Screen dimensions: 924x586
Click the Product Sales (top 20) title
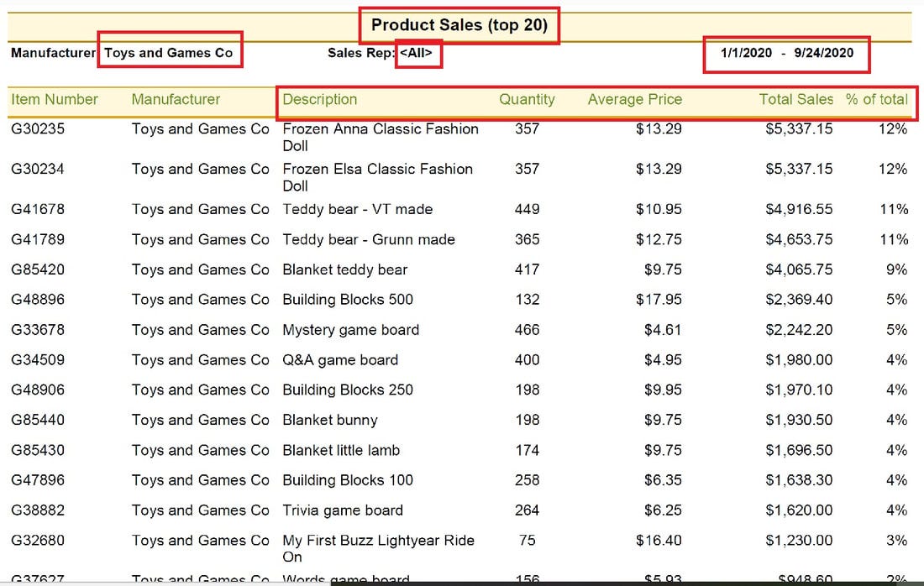[x=459, y=25]
